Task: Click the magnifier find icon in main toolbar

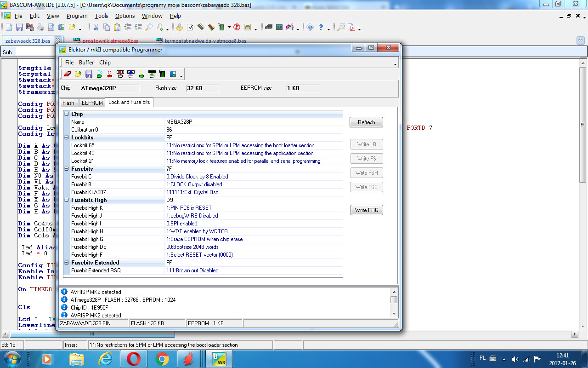Action: pyautogui.click(x=149, y=27)
